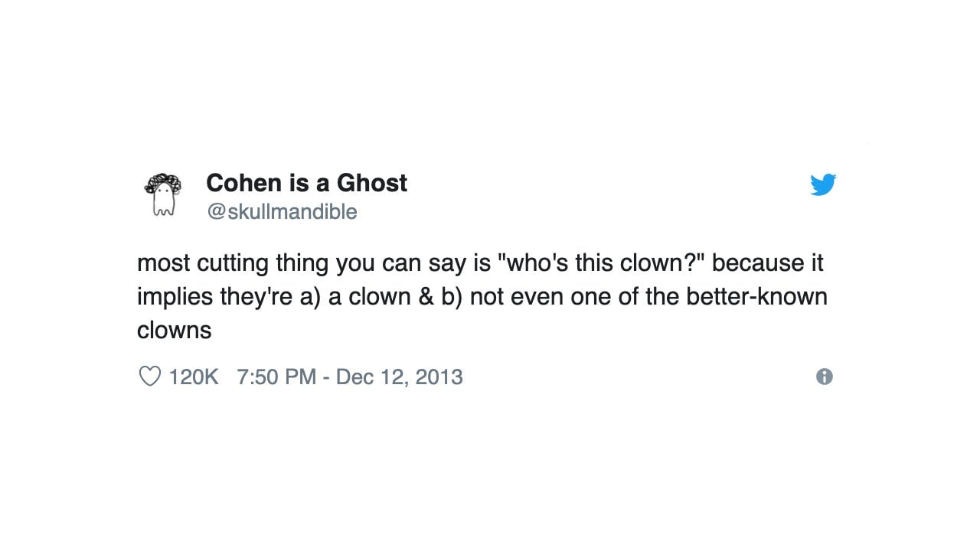This screenshot has width=980, height=551.
Task: Open the @skullmandible handle link
Action: click(282, 211)
